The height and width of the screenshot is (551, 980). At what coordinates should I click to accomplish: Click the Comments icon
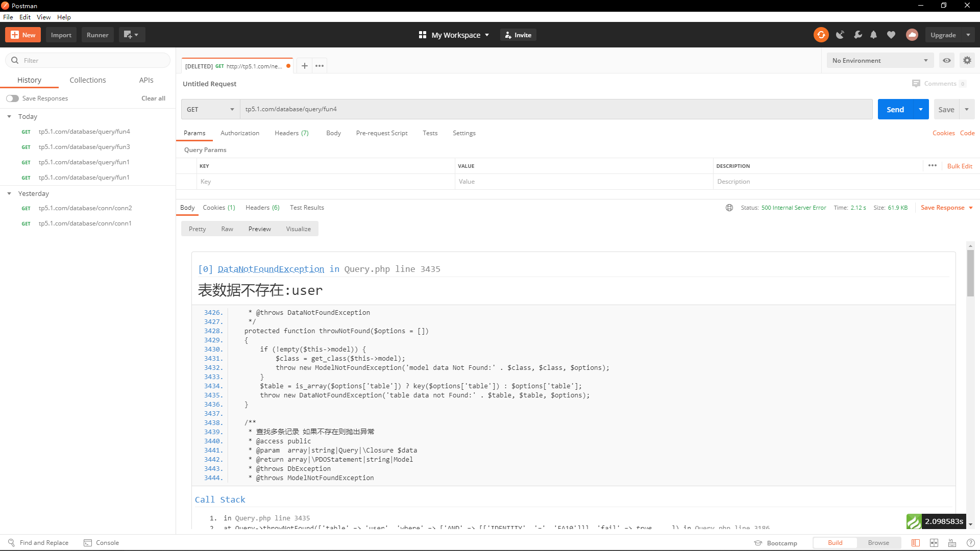coord(916,84)
